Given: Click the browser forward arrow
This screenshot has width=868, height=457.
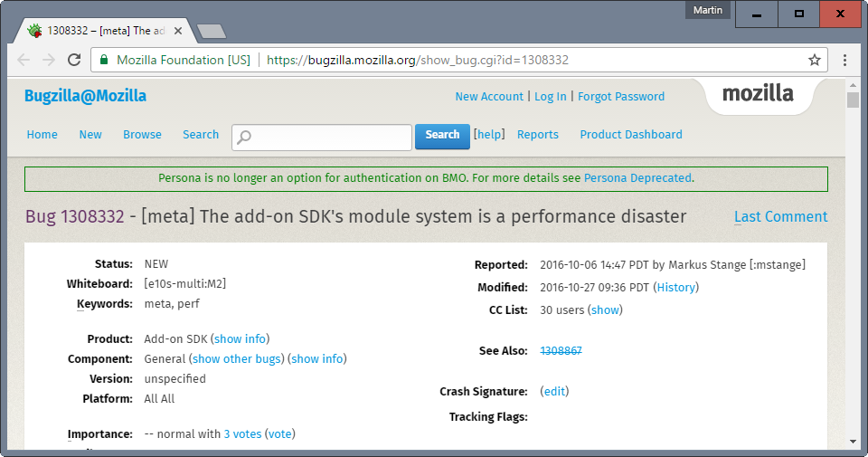Looking at the screenshot, I should coord(49,60).
